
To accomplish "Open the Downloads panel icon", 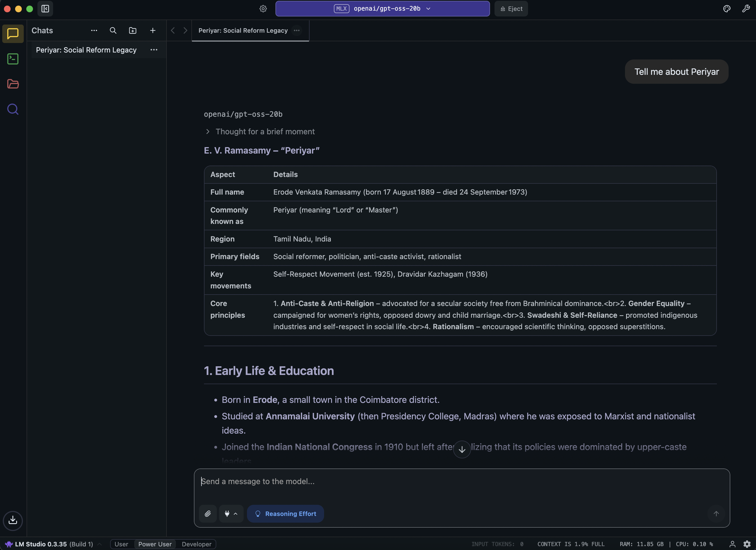I will coord(13,520).
